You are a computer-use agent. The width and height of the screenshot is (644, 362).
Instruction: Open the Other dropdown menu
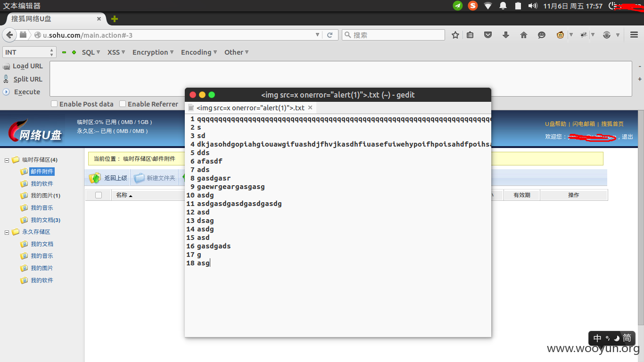[x=237, y=52]
